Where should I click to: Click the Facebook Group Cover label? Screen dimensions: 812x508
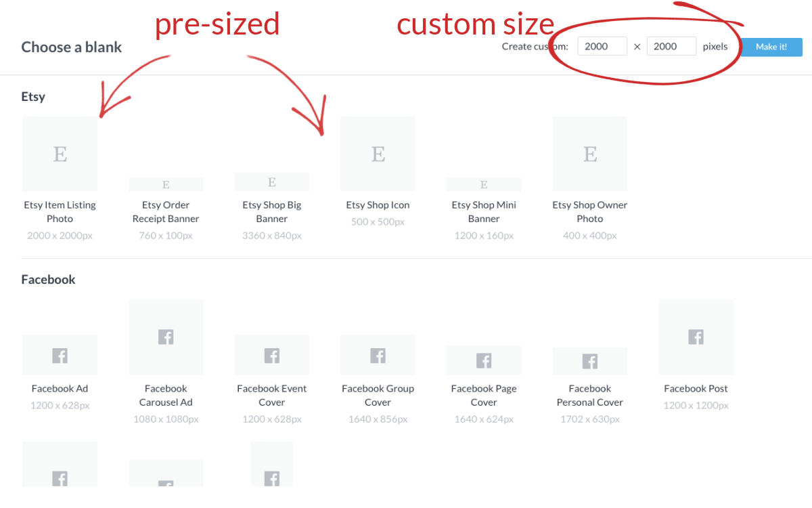(378, 396)
